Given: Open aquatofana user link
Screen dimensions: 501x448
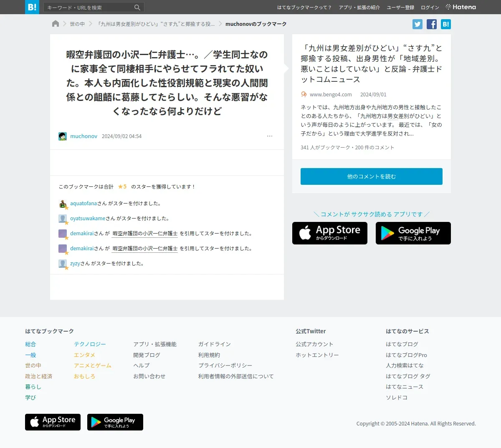Looking at the screenshot, I should [83, 204].
